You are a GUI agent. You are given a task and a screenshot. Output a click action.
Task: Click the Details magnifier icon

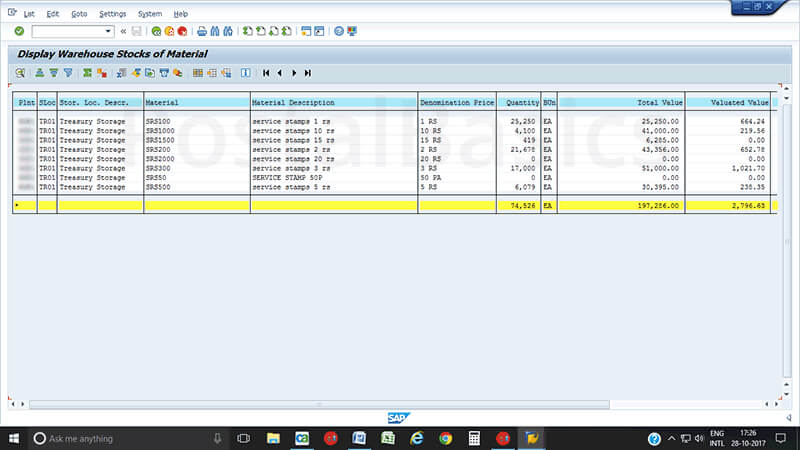(20, 73)
